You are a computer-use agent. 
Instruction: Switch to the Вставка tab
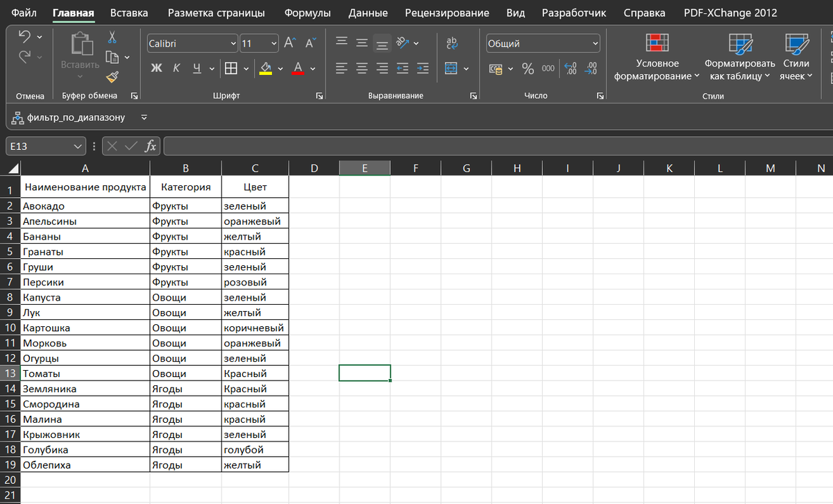tap(129, 12)
